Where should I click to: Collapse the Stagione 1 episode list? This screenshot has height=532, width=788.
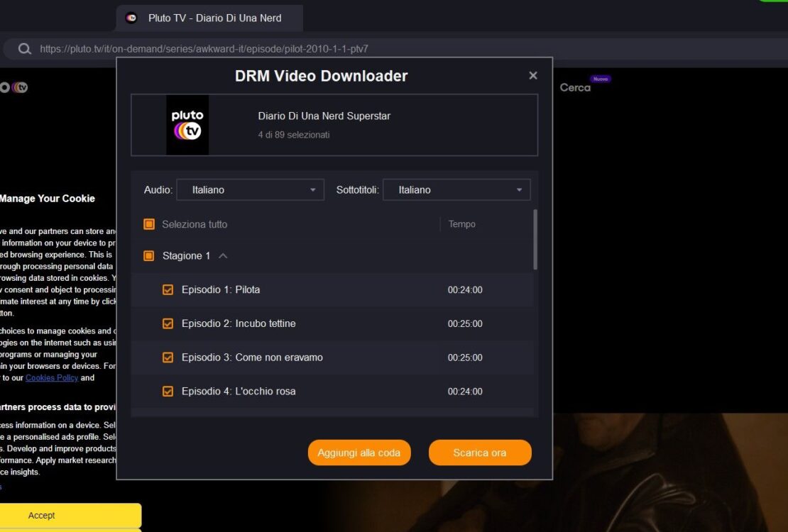tap(223, 255)
